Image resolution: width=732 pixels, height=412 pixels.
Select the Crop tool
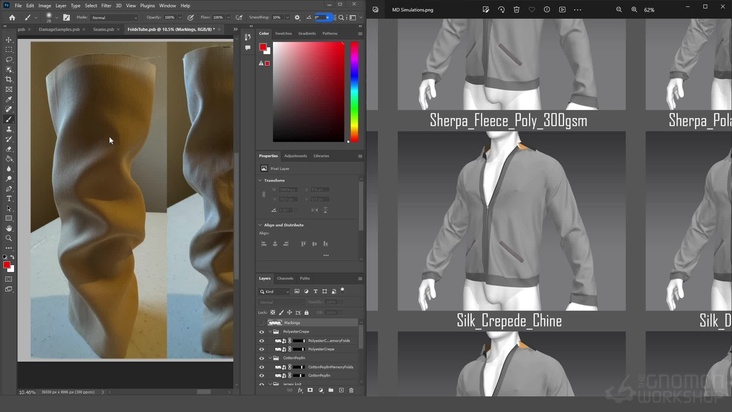tap(9, 79)
